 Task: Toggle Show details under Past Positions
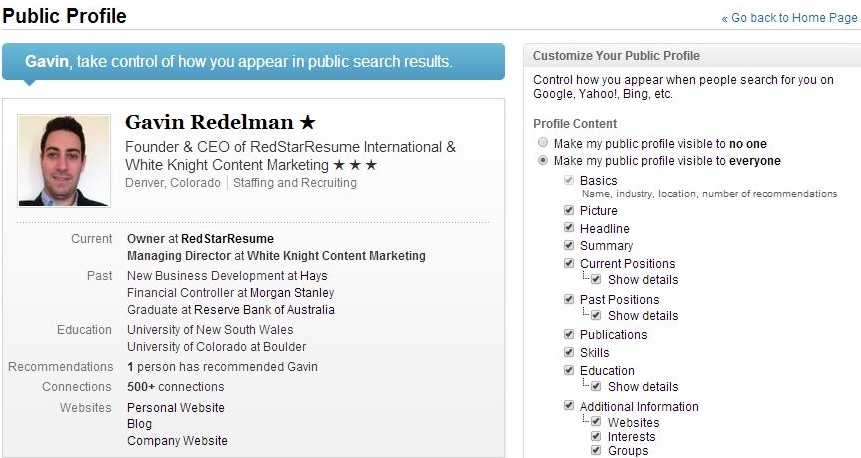tap(596, 315)
